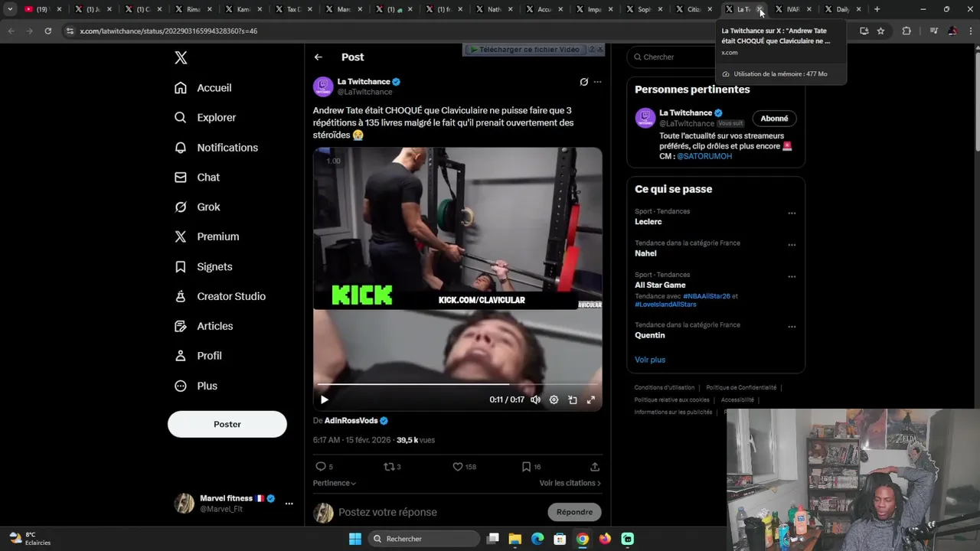Open Firefox from the taskbar
The image size is (980, 551).
point(605,539)
